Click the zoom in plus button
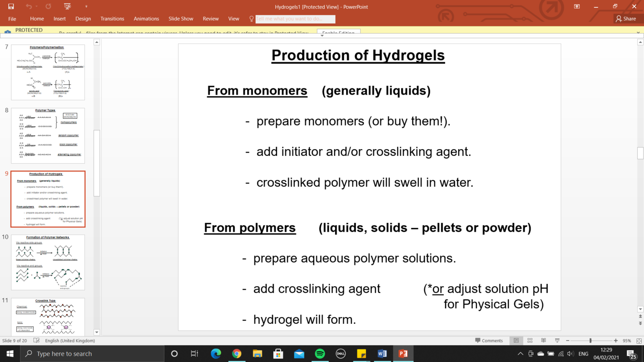Viewport: 644px width, 362px height. point(616,341)
